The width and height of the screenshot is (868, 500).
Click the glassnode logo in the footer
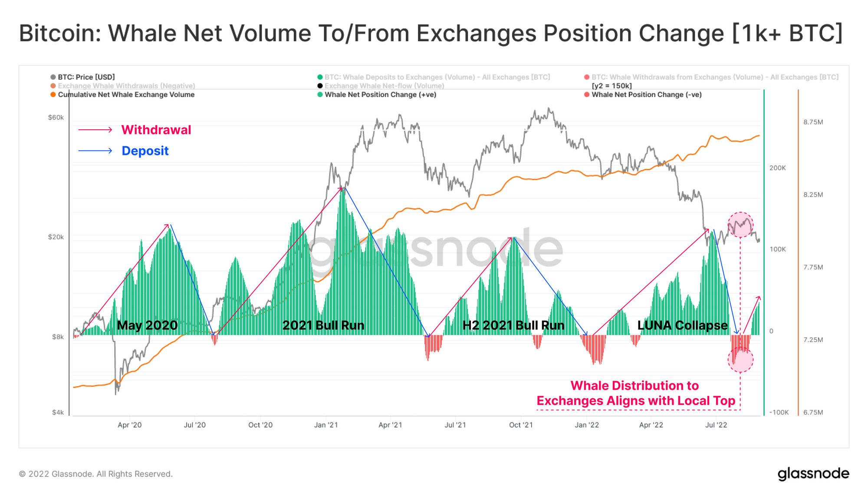[x=813, y=474]
